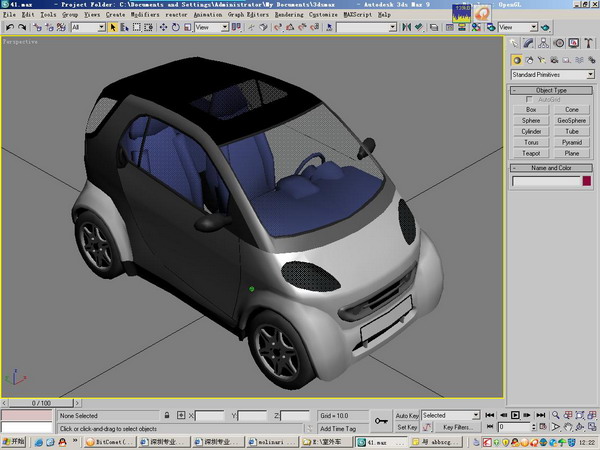The height and width of the screenshot is (450, 600).
Task: Collapse the Name and Color rollout
Action: coord(551,168)
